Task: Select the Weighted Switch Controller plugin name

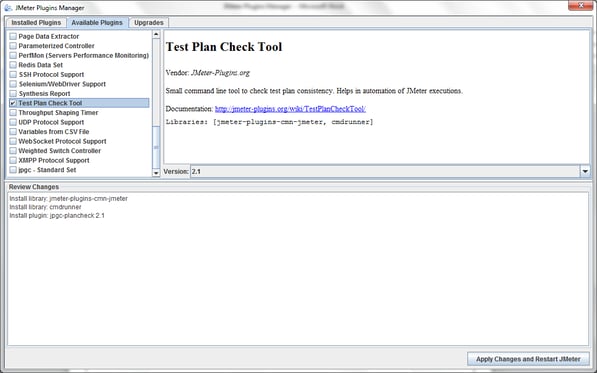Action: click(x=59, y=151)
